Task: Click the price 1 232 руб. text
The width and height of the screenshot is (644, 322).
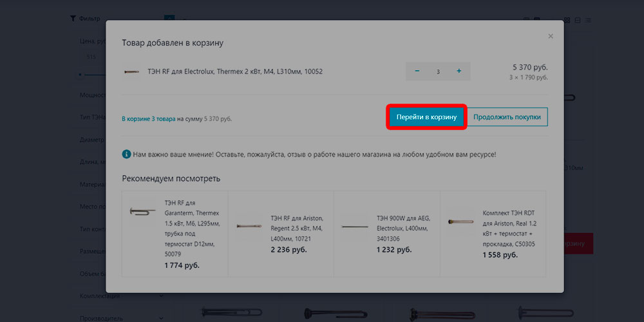Action: [x=394, y=249]
